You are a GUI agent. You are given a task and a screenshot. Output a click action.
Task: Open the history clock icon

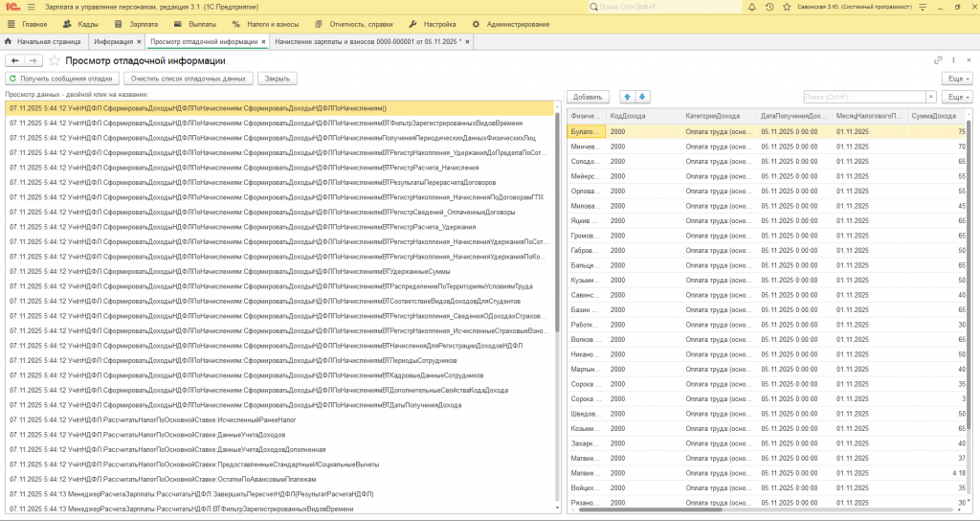[770, 7]
